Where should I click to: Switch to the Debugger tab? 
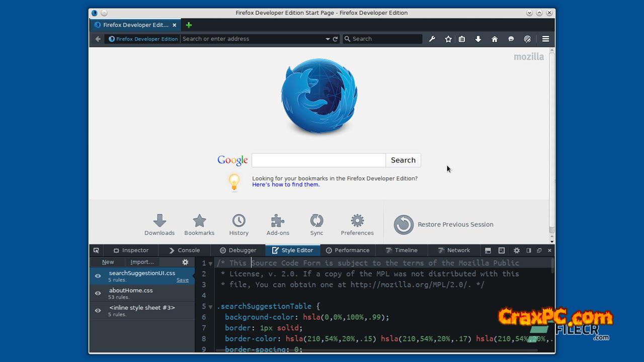(238, 250)
